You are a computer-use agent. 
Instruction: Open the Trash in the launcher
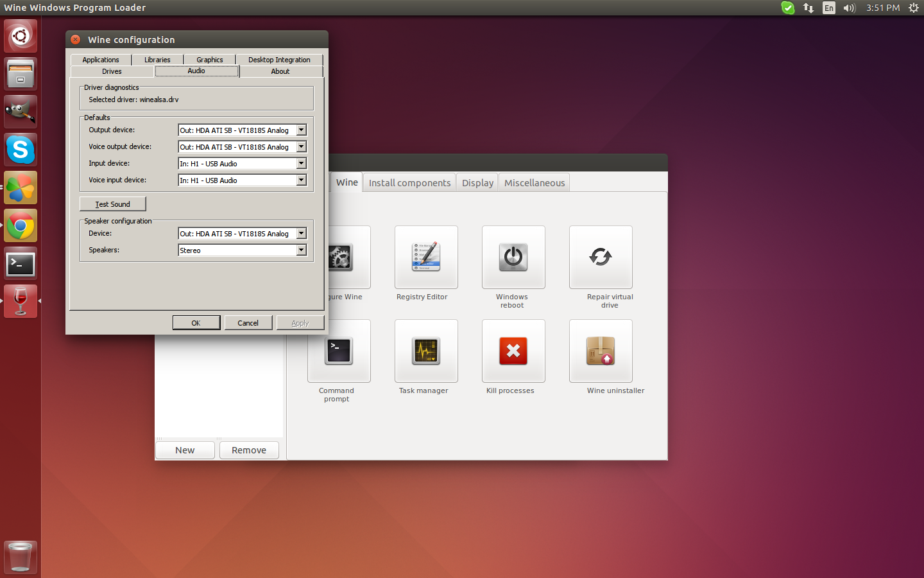[x=21, y=557]
